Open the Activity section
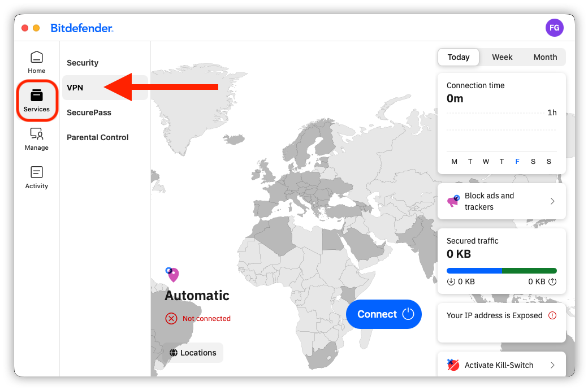588x390 pixels. click(x=36, y=177)
